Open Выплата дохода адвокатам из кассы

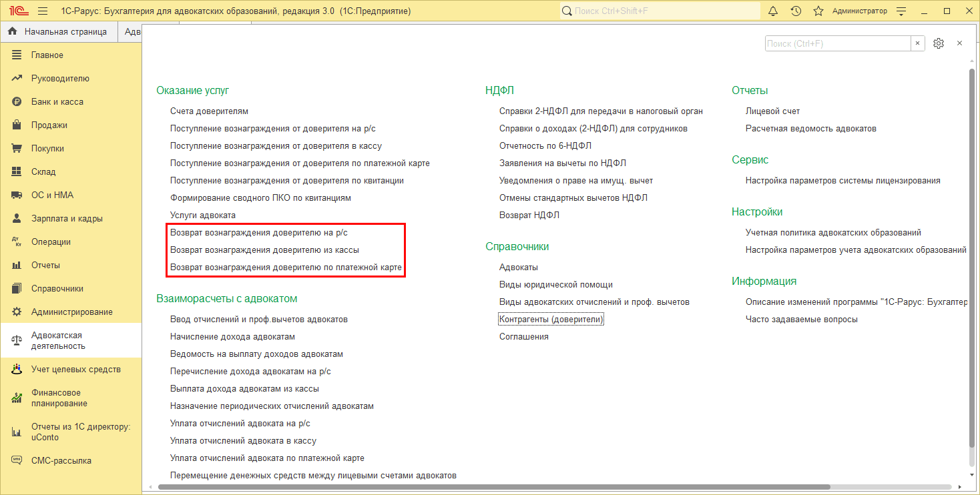[244, 388]
